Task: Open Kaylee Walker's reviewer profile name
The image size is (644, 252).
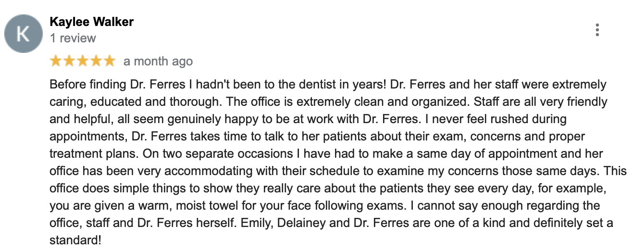Action: [91, 22]
